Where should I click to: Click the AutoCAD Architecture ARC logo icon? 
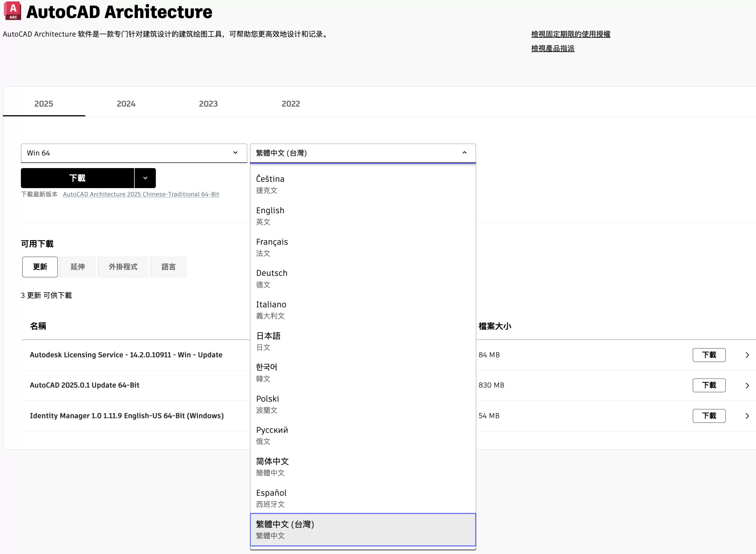pyautogui.click(x=12, y=11)
